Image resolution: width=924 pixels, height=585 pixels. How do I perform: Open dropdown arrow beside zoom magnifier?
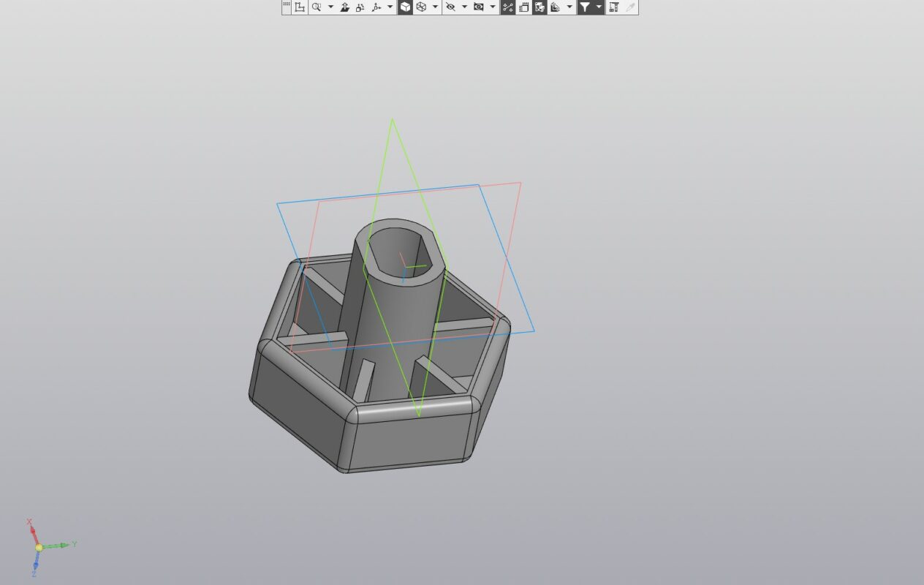(x=330, y=7)
